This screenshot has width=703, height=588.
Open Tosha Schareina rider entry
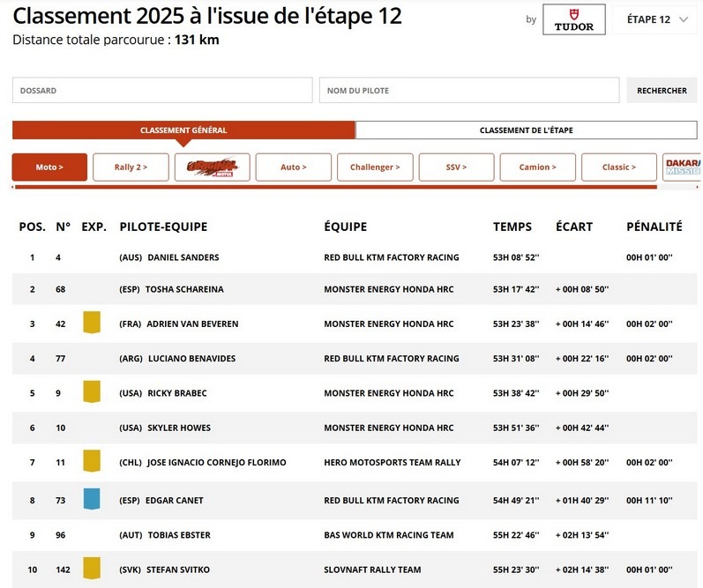tap(355, 289)
